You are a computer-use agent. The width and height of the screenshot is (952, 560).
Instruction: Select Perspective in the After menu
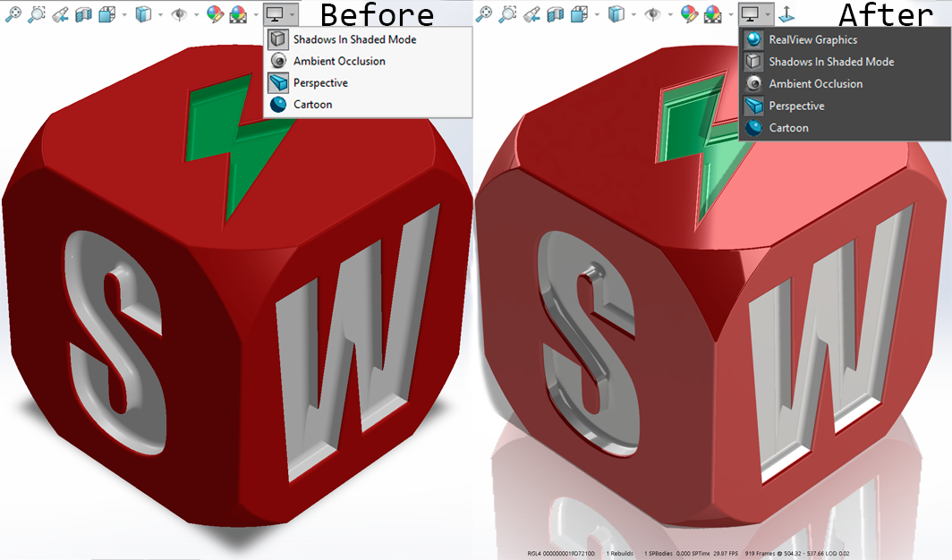tap(845, 106)
